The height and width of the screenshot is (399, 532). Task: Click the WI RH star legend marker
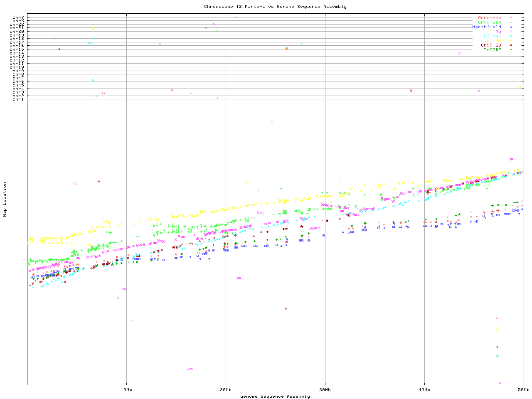point(511,41)
